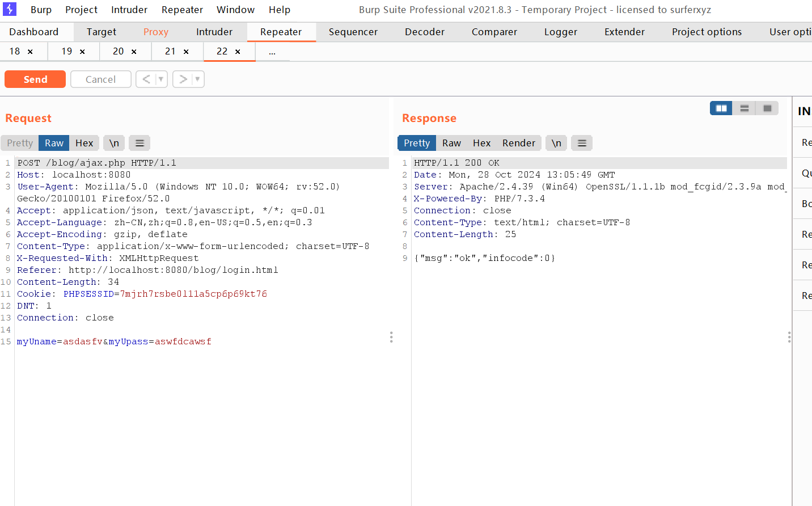This screenshot has width=812, height=506.
Task: Click the PHPSESSID cookie value
Action: coord(193,294)
